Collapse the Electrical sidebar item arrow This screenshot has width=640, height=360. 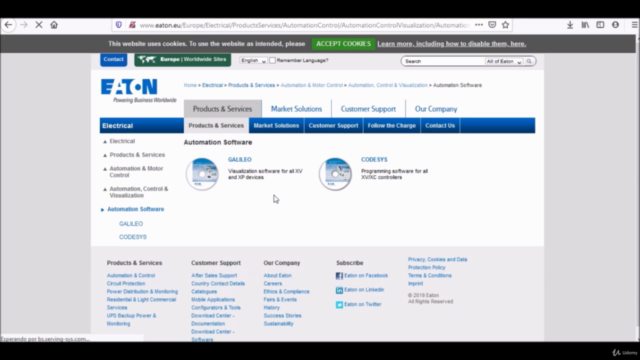point(105,142)
